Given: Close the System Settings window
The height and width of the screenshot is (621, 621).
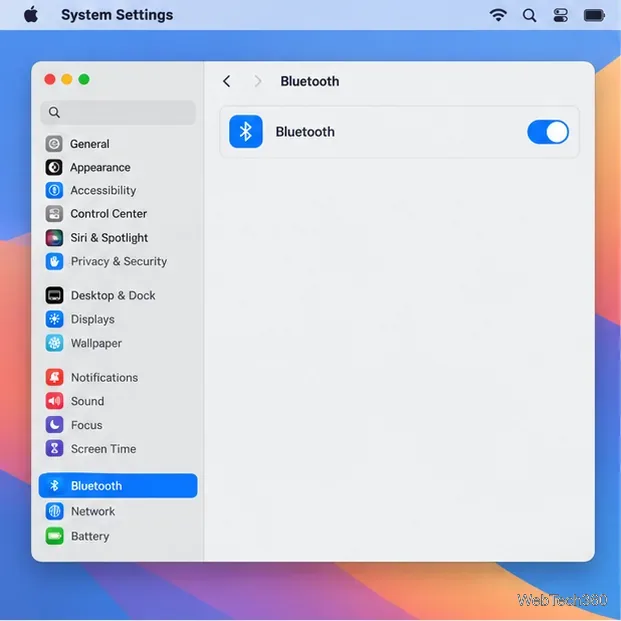Looking at the screenshot, I should 50,79.
